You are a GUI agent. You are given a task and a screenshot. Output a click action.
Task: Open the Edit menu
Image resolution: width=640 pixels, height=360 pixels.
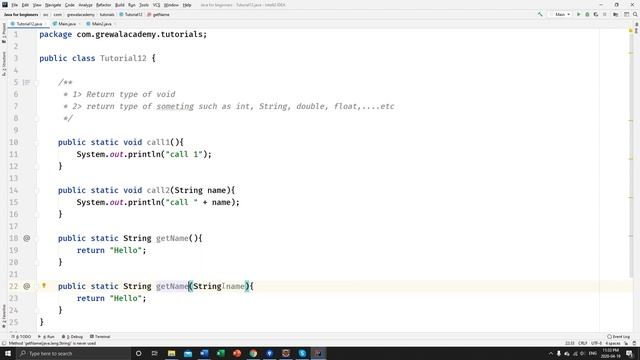point(25,5)
